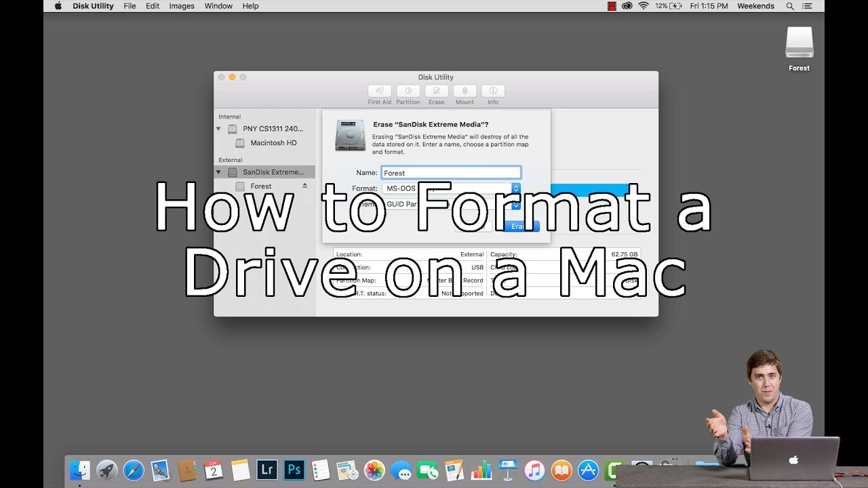Click the Fri 1:15 PM clock
This screenshot has height=488, width=868.
709,6
